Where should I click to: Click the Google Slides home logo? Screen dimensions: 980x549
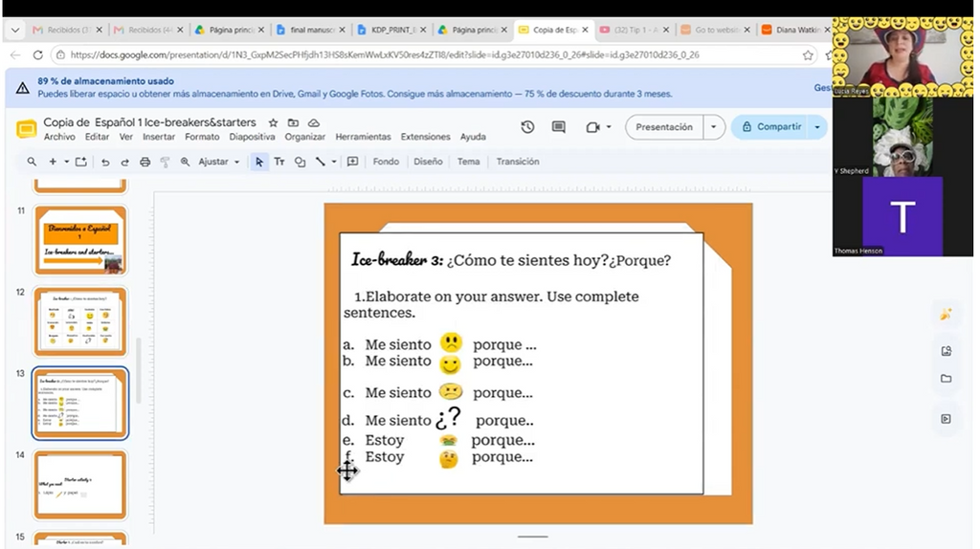26,129
